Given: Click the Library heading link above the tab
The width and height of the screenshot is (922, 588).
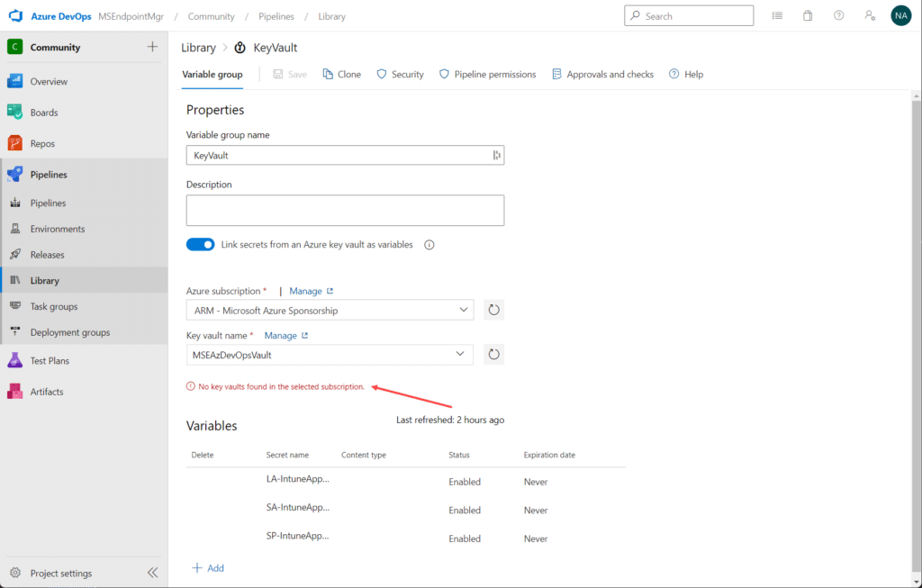Looking at the screenshot, I should 198,48.
